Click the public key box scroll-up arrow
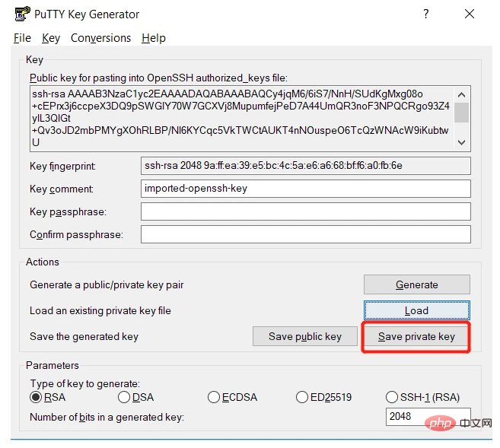This screenshot has width=500, height=448. pyautogui.click(x=462, y=94)
